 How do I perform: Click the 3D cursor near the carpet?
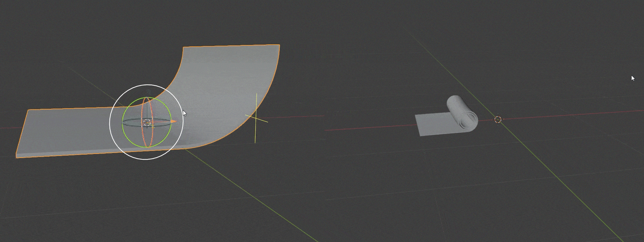click(498, 120)
